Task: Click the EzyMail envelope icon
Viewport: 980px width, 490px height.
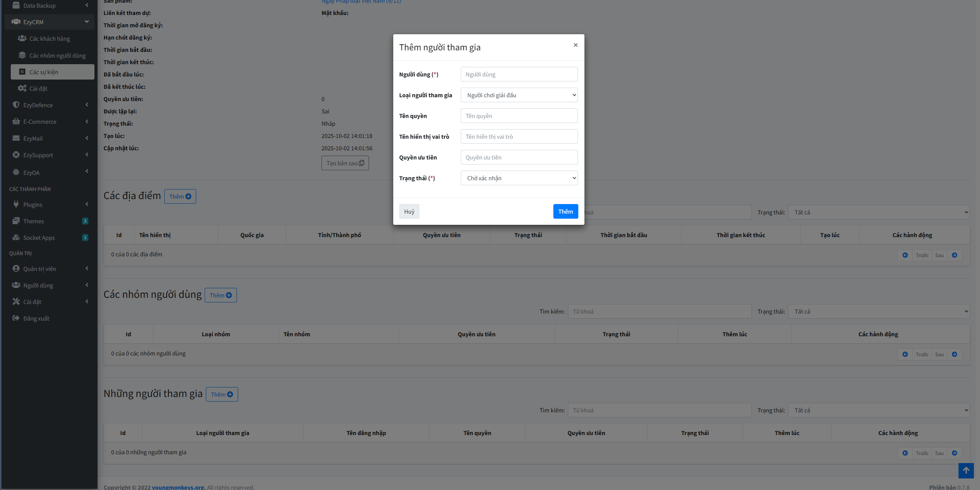Action: click(16, 138)
